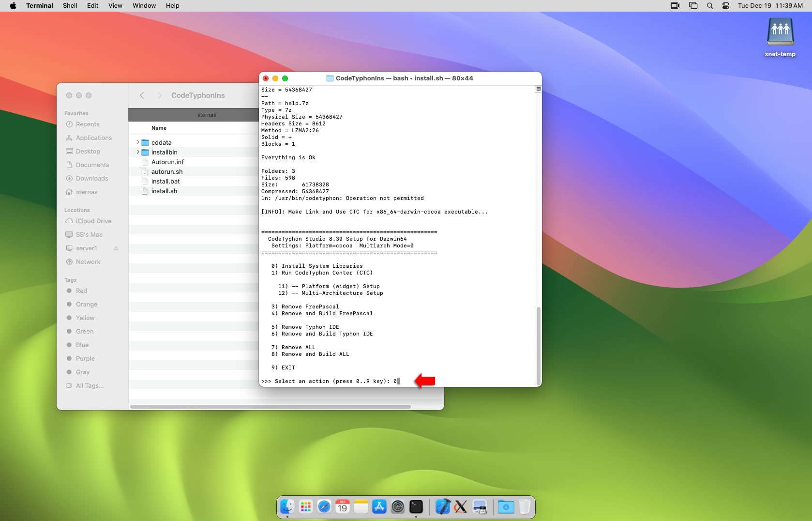Viewport: 812px width, 521px height.
Task: Open Shell menu
Action: (x=70, y=6)
